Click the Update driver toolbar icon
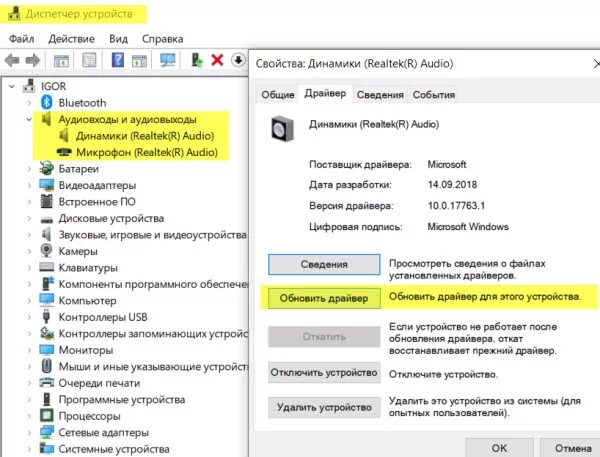Screen dimensions: 600x457 (197, 60)
